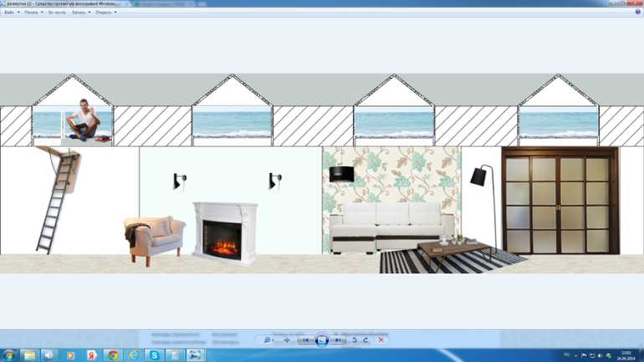Delete the photo with the red X
This screenshot has width=644, height=362.
pos(381,340)
